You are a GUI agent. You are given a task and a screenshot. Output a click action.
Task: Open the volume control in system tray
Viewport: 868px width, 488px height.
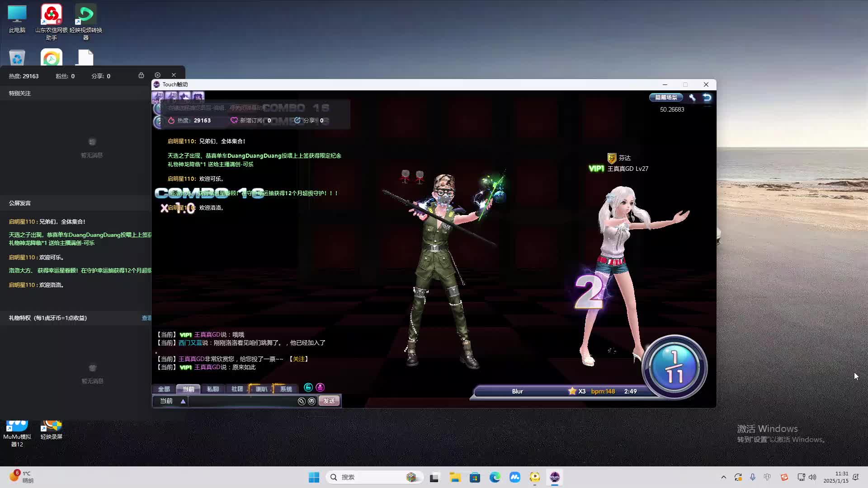pyautogui.click(x=812, y=477)
